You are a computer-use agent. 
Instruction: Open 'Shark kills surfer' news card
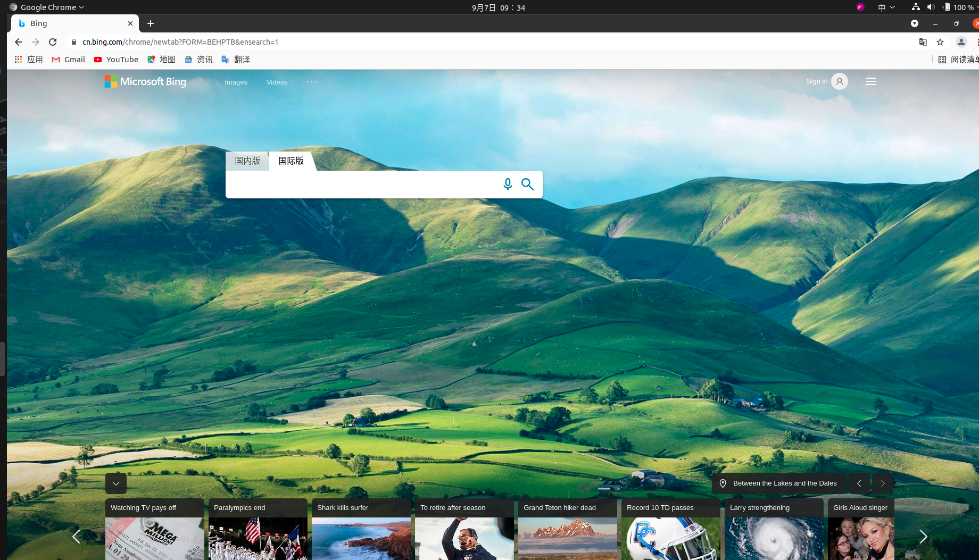361,529
